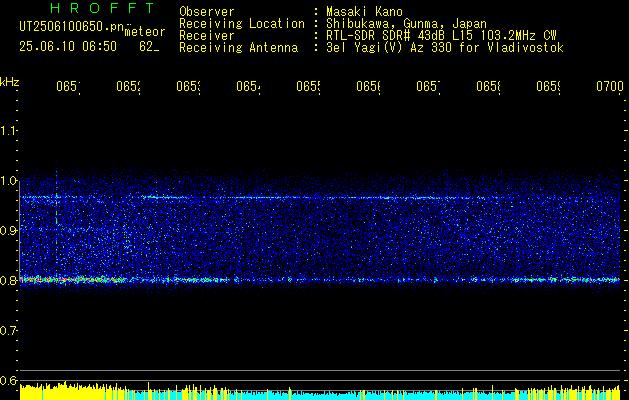Click the 0.7 frequency axis label
The image size is (629, 400).
click(x=8, y=331)
